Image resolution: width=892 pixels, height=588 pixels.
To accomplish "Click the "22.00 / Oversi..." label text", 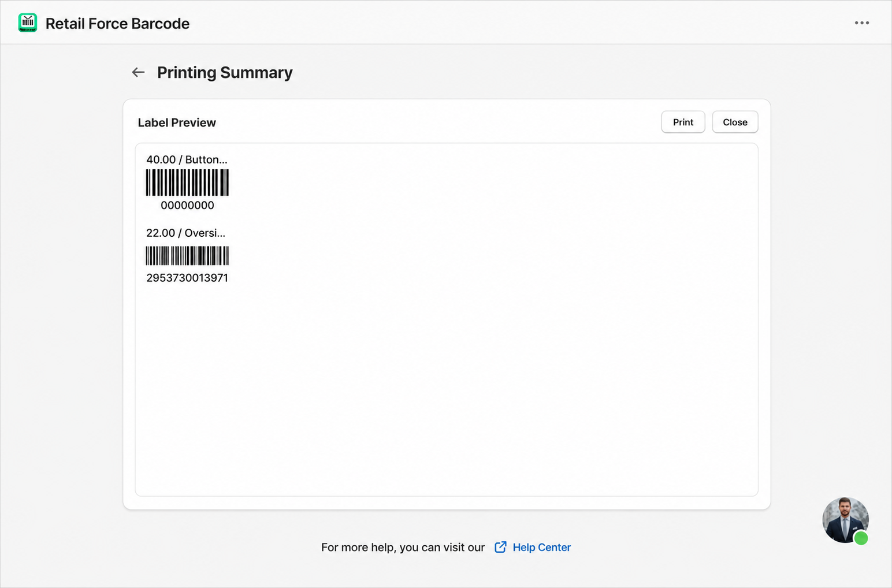I will 185,233.
